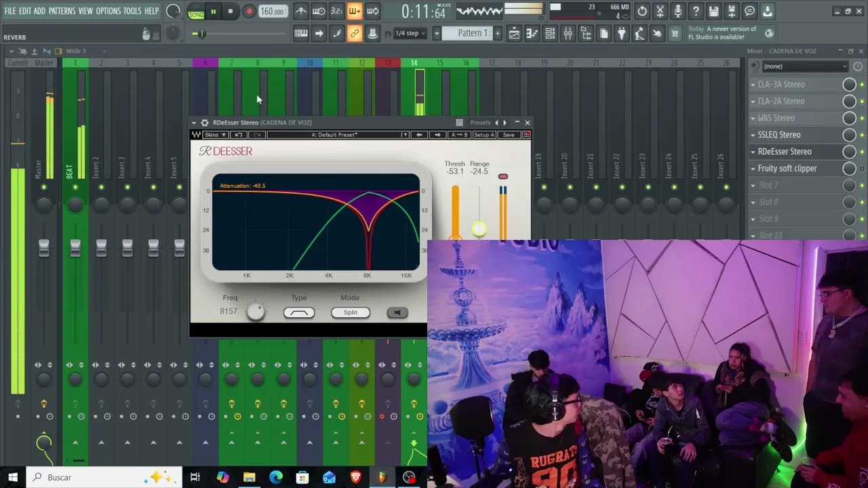Click the Freq knob in RDeEsser

(256, 311)
